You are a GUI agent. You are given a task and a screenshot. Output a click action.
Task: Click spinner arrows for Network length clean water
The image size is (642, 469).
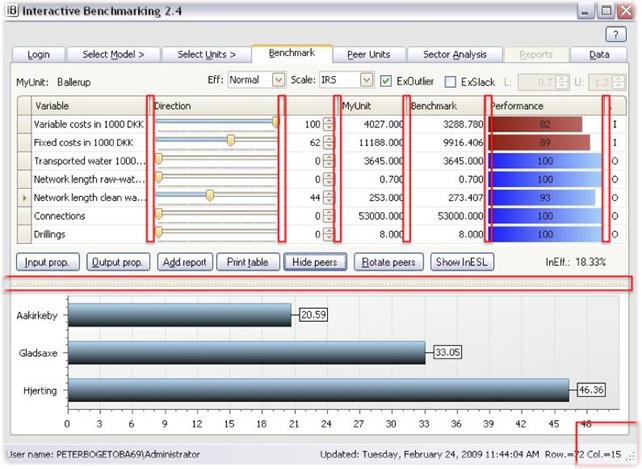point(328,198)
